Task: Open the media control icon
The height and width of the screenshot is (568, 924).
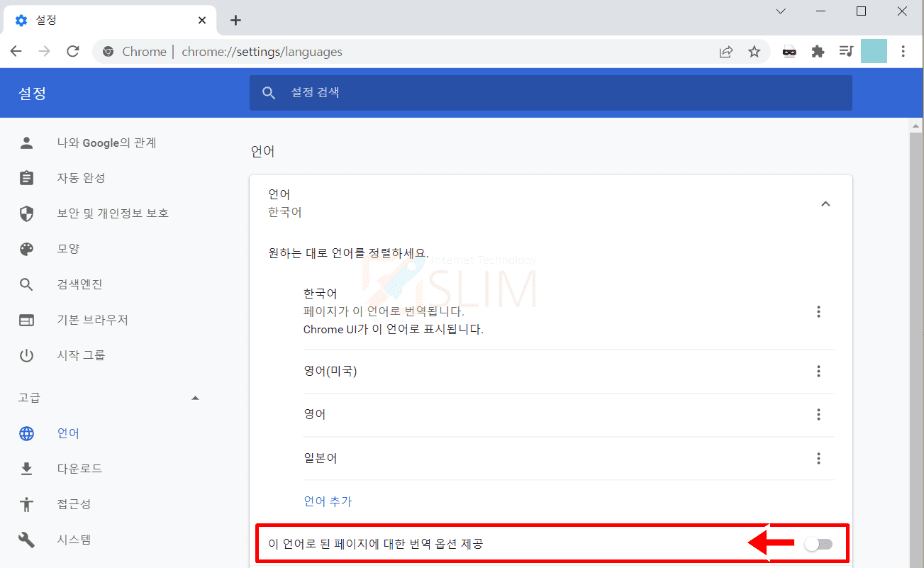Action: pyautogui.click(x=845, y=51)
